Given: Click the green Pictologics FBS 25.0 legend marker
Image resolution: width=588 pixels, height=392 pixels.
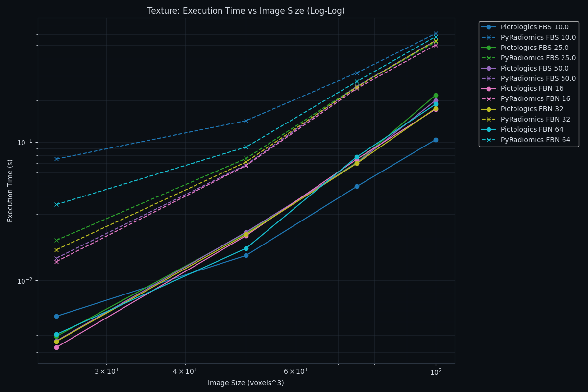Looking at the screenshot, I should [489, 48].
